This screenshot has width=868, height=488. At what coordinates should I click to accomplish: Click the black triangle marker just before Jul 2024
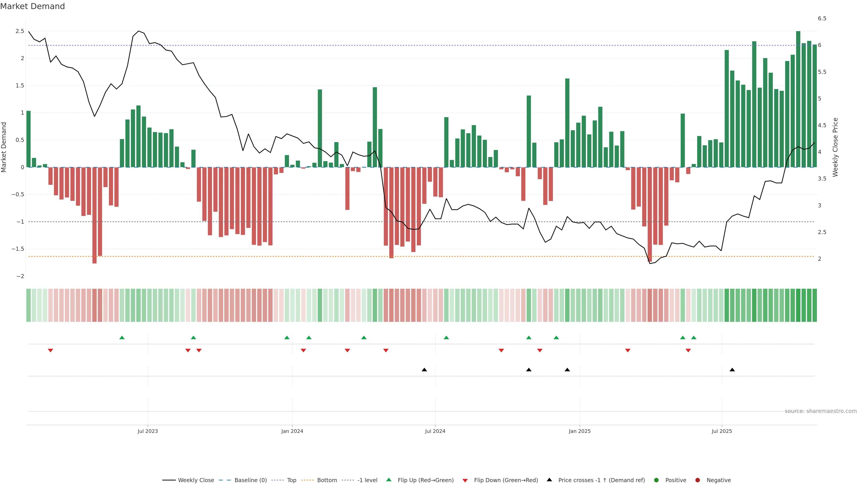coord(424,370)
